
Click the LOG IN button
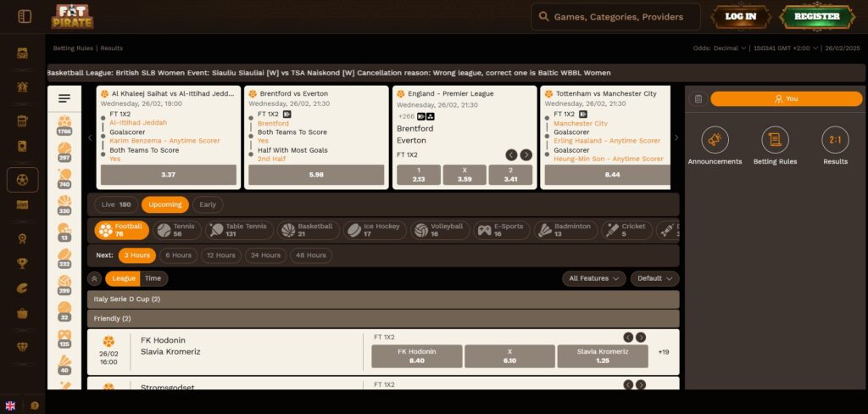click(x=741, y=16)
